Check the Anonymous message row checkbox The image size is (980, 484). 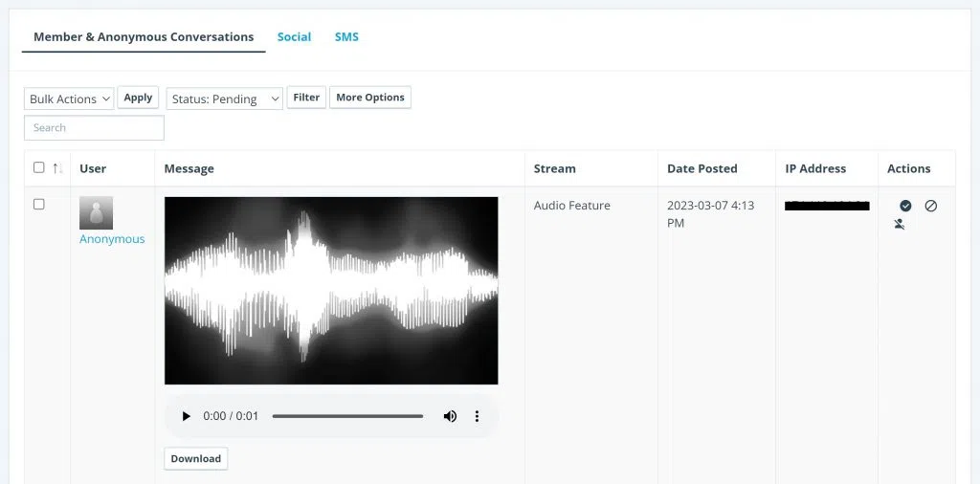pyautogui.click(x=39, y=204)
